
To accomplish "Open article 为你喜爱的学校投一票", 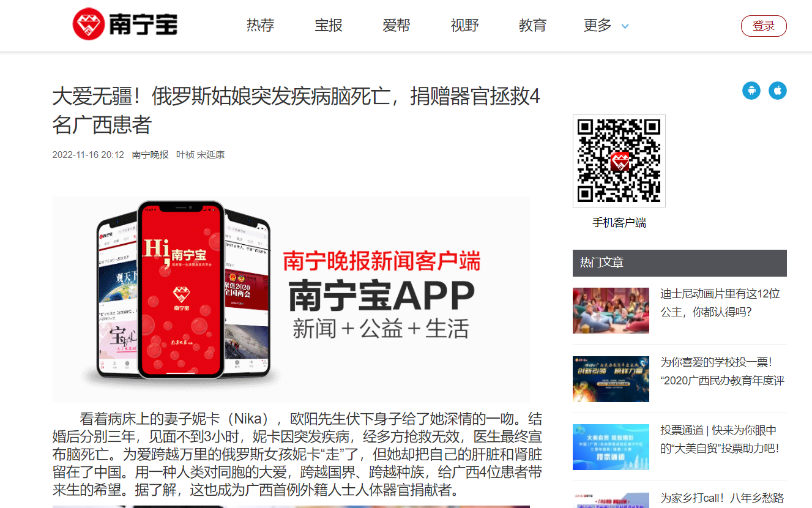I will [722, 372].
